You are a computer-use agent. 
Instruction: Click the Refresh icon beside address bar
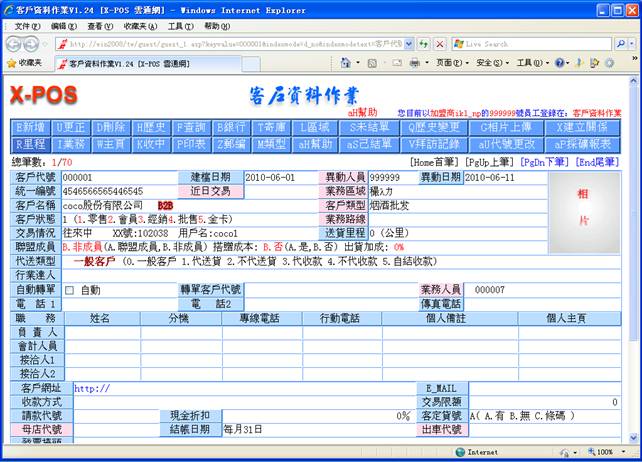click(424, 44)
